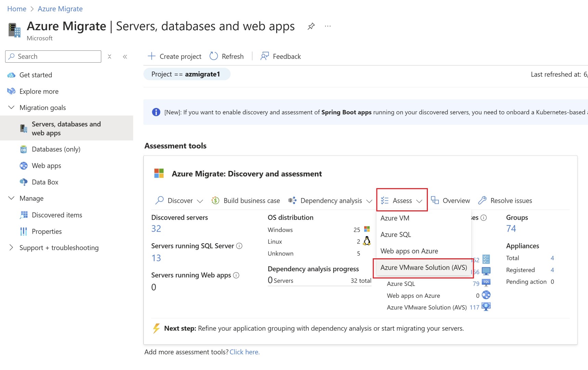Open the SQL Server count 13
Viewport: 588px width, 370px height.
tap(156, 258)
